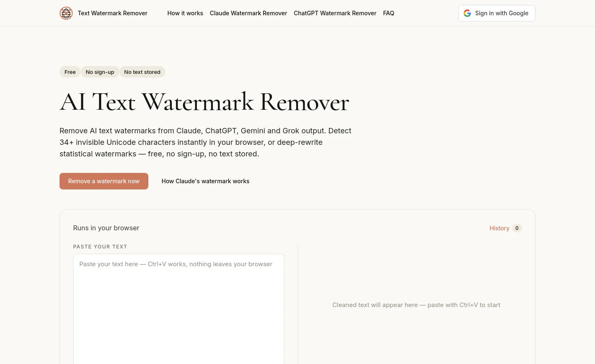Click the Google logo icon
The height and width of the screenshot is (364, 595).
[x=467, y=13]
